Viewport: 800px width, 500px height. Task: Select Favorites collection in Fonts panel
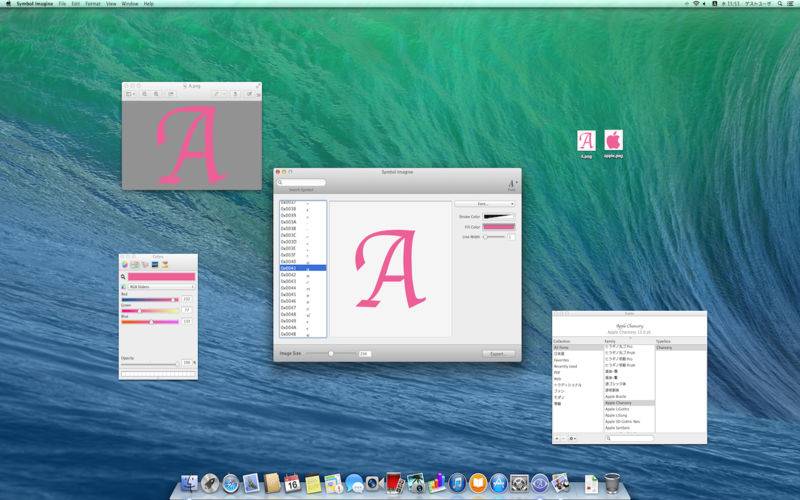coord(577,360)
